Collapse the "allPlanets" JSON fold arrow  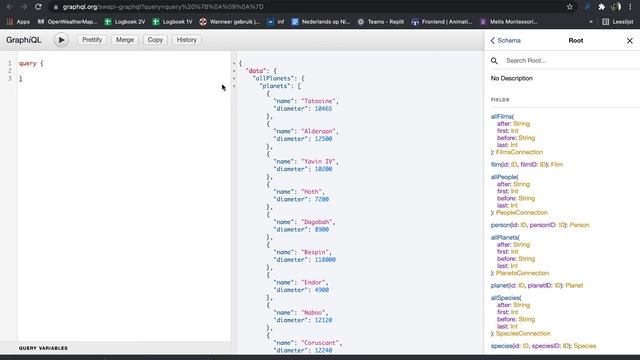tap(234, 78)
